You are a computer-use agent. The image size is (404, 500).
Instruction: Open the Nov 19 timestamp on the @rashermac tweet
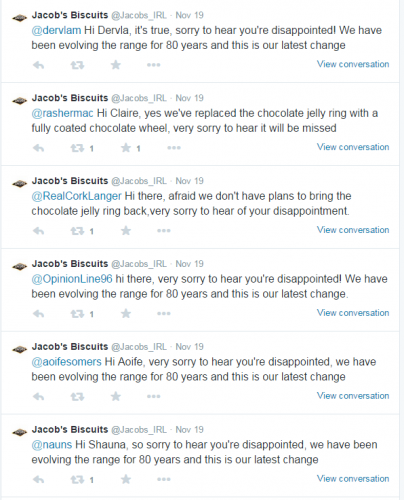(x=189, y=98)
